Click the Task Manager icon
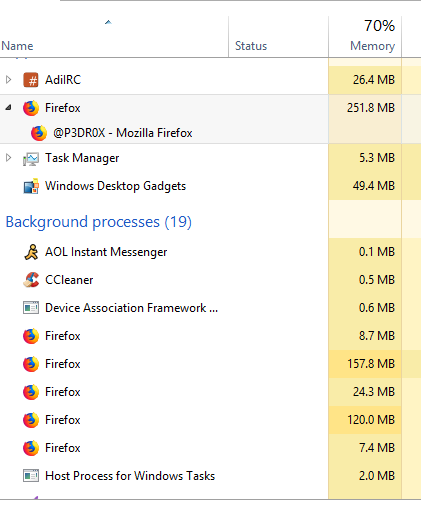Image resolution: width=421 pixels, height=508 pixels. [31, 158]
